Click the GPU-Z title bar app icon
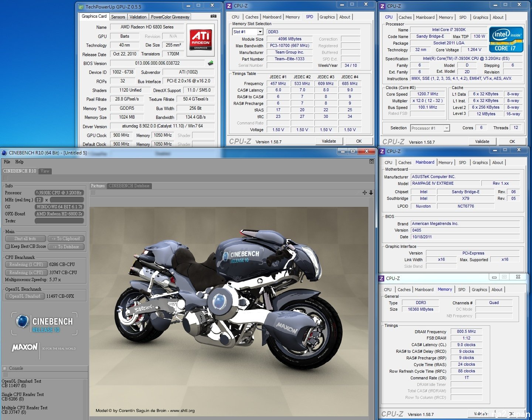Image resolution: width=532 pixels, height=420 pixels. pyautogui.click(x=81, y=7)
